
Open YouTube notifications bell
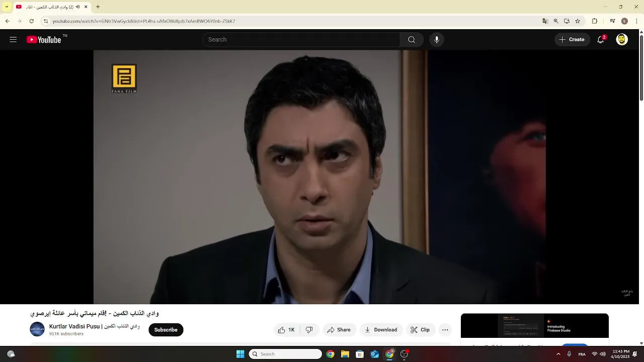601,40
